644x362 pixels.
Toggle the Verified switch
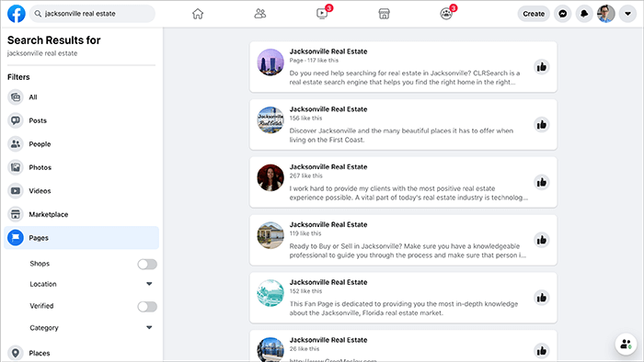tap(147, 306)
